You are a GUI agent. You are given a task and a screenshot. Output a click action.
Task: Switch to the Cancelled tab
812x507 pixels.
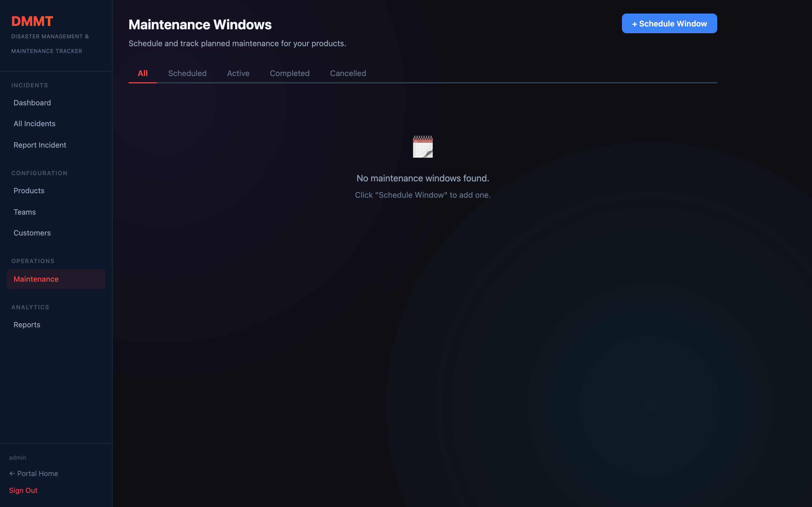348,73
